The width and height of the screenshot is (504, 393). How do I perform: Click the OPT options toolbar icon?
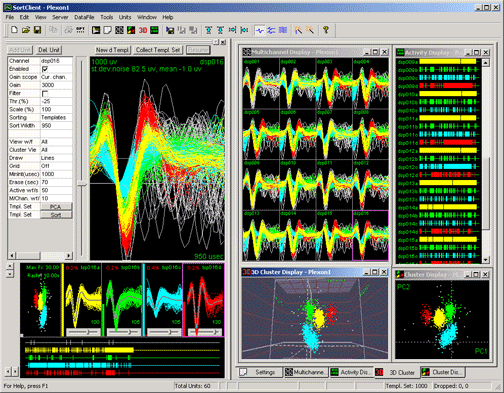pos(80,30)
